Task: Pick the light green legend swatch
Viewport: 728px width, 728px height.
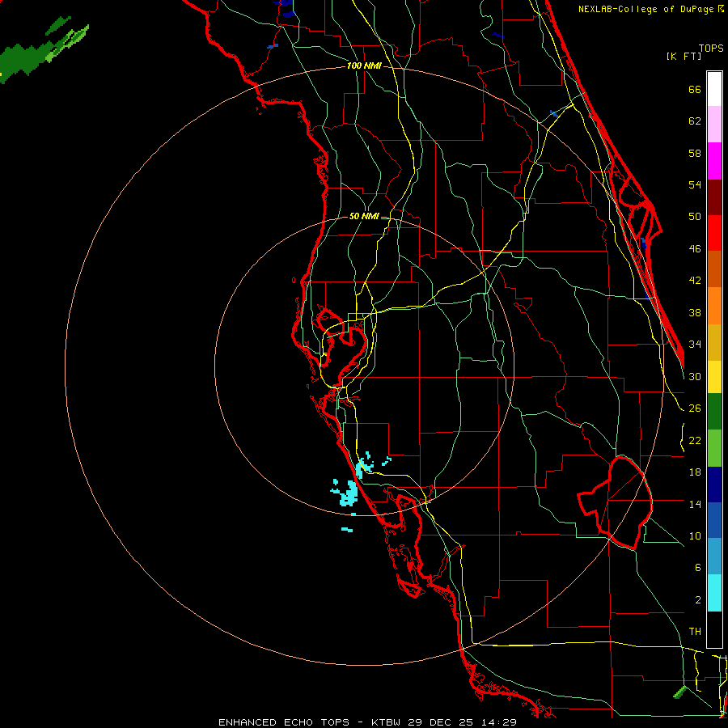Action: [714, 448]
